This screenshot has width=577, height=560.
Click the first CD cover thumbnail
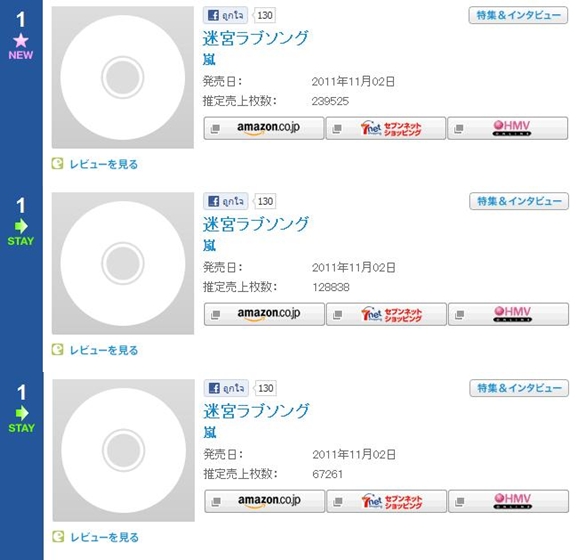[123, 77]
